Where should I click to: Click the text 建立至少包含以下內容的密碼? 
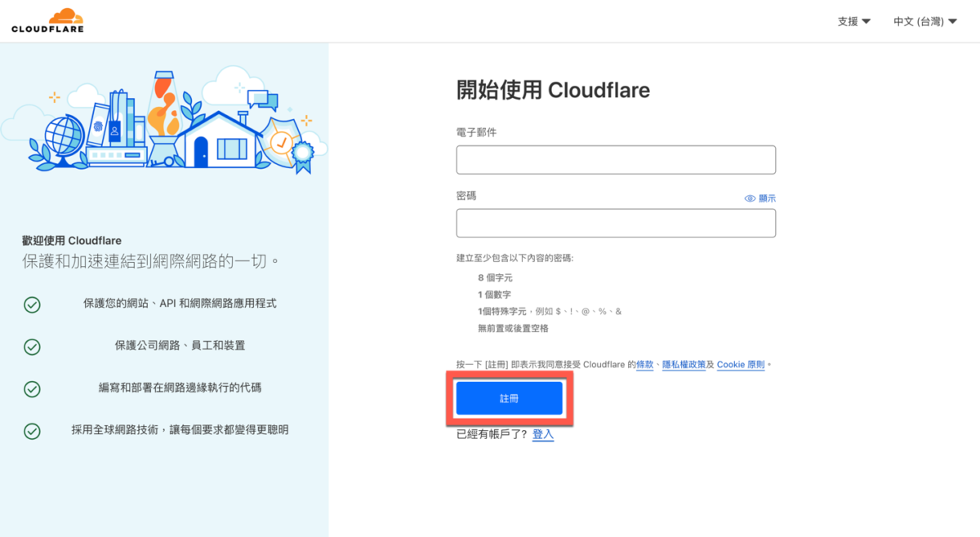point(514,258)
